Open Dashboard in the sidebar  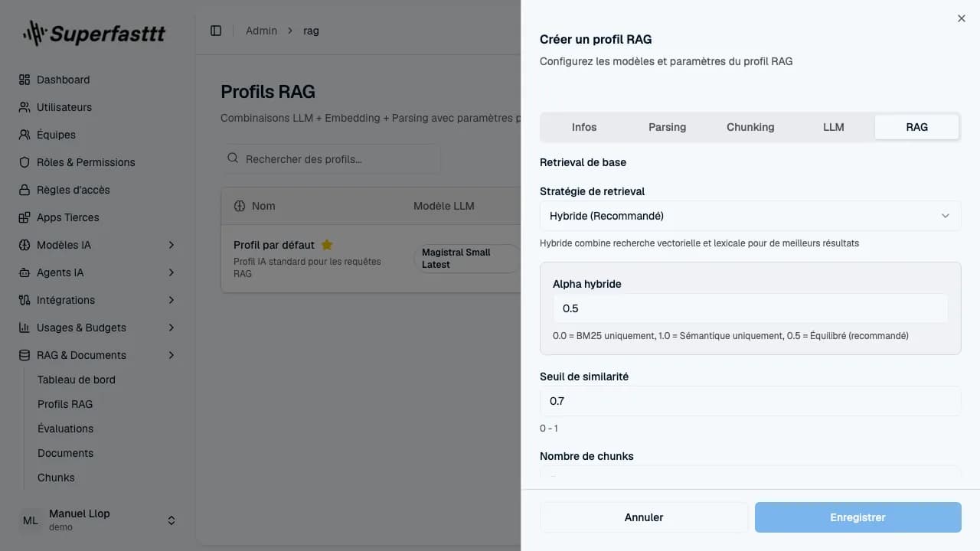[x=98, y=80]
